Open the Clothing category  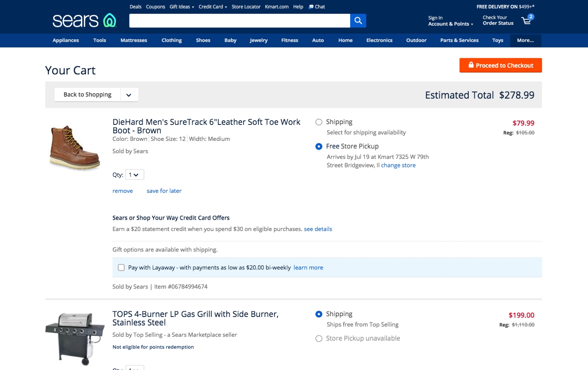coord(172,40)
